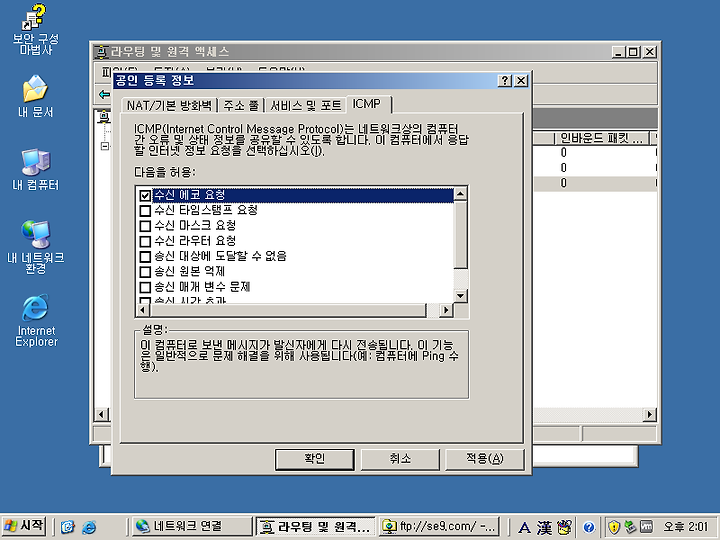720x540 pixels.
Task: Click the back arrow in routing window toolbar
Action: tap(104, 95)
